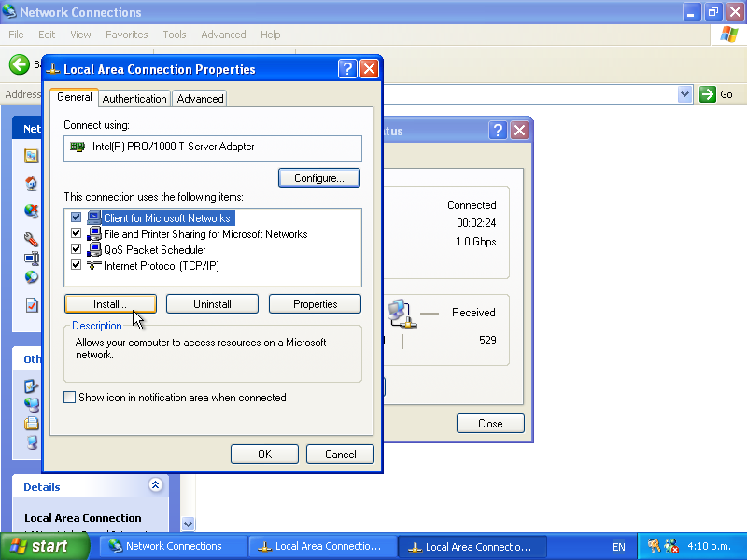747x560 pixels.
Task: Open the View menu
Action: click(80, 35)
